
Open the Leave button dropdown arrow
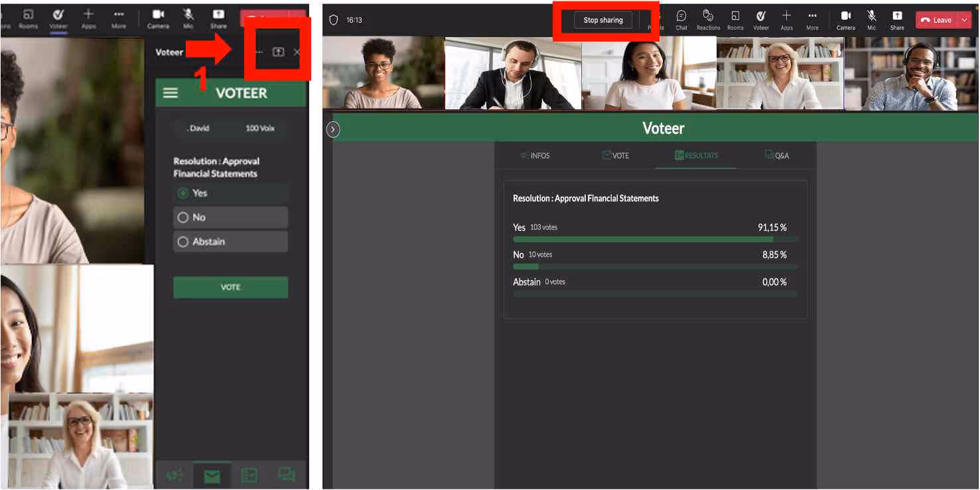[x=965, y=19]
